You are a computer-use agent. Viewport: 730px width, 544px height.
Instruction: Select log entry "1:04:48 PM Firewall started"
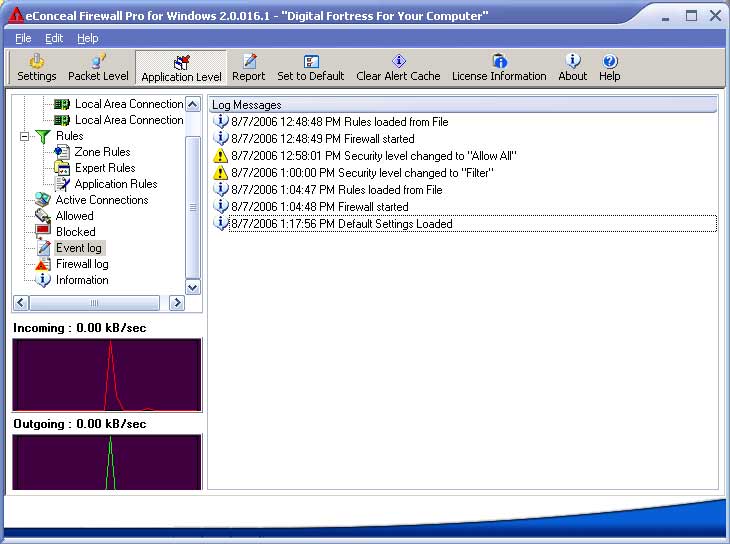pos(320,206)
